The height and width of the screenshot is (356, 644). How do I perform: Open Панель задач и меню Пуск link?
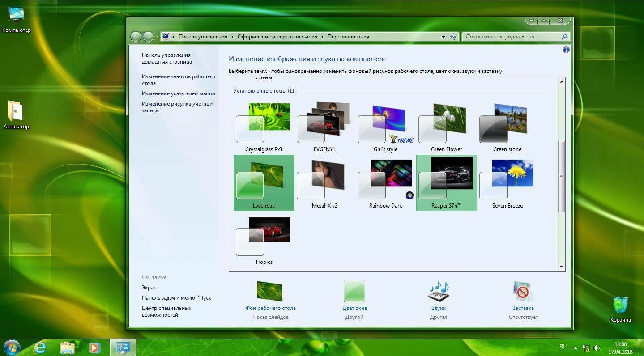pyautogui.click(x=178, y=298)
